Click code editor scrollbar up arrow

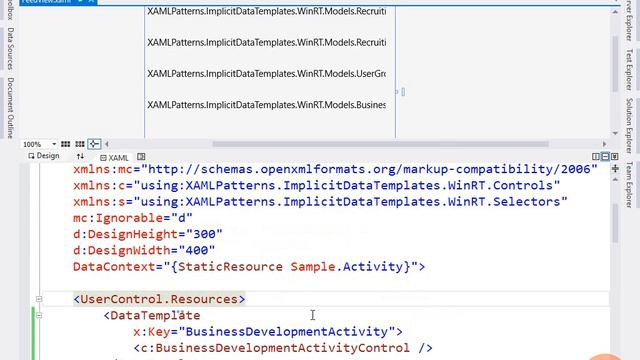click(x=615, y=180)
